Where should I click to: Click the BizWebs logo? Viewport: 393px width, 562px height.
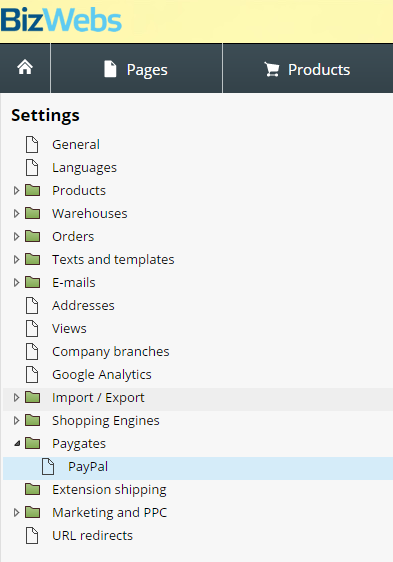(61, 20)
